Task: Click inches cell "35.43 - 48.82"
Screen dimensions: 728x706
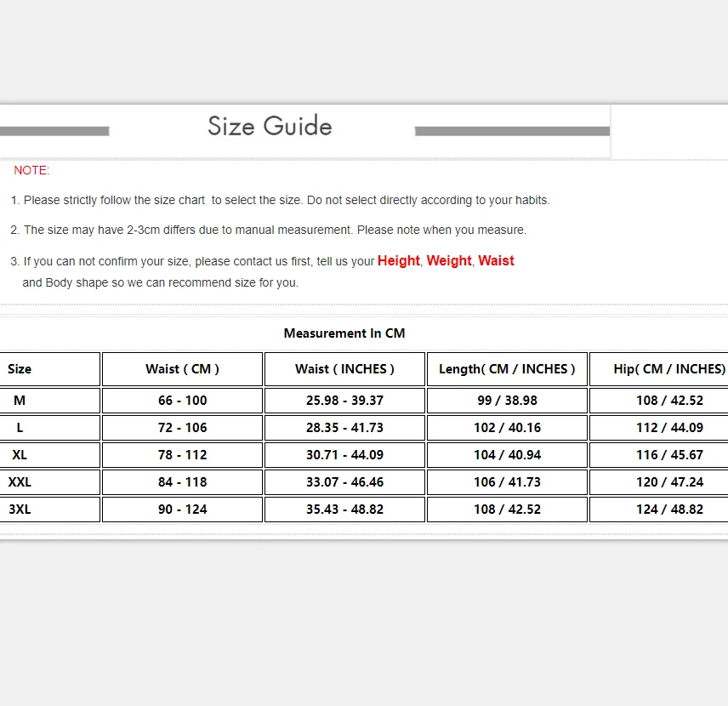Action: tap(344, 510)
